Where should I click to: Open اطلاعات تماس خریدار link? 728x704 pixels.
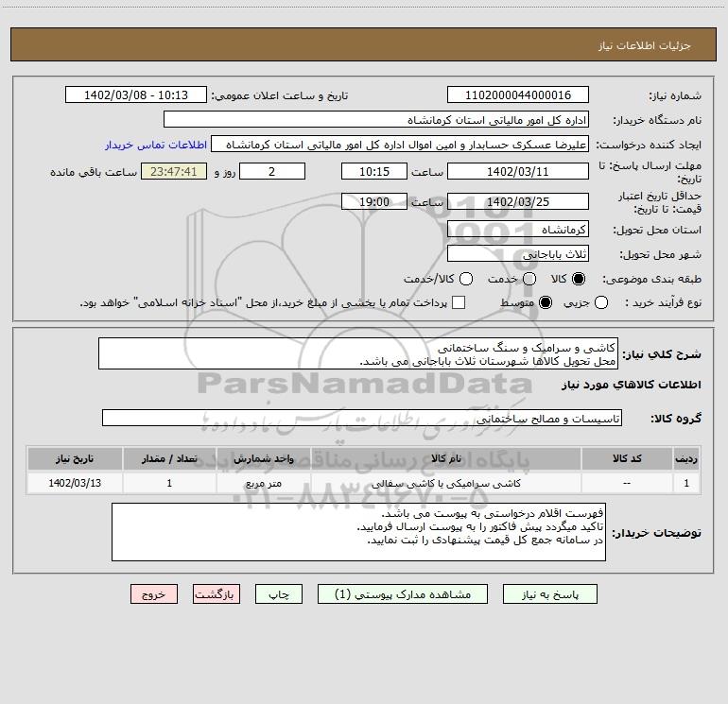click(x=156, y=145)
